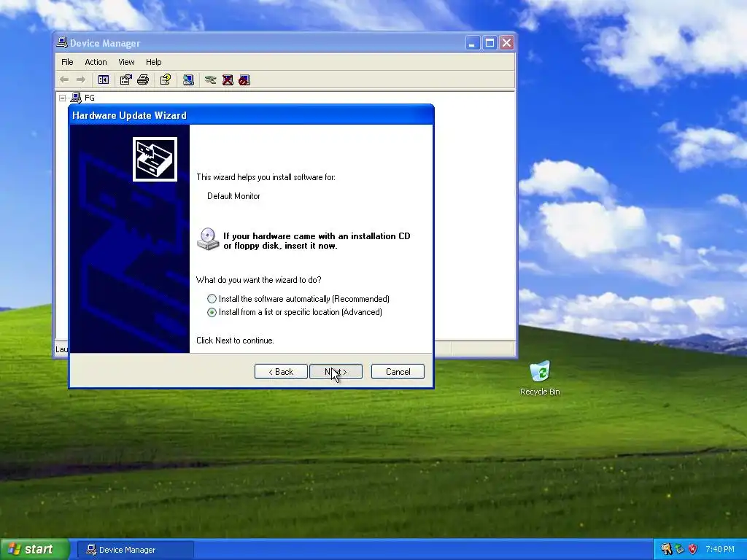Open Properties via the toolbar icon
This screenshot has height=560, width=747.
pos(125,80)
